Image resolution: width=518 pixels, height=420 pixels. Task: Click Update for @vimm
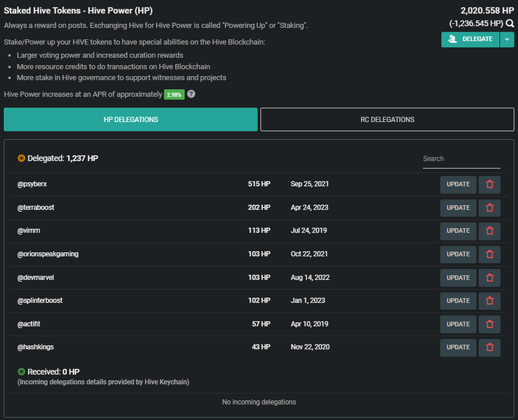[458, 231]
